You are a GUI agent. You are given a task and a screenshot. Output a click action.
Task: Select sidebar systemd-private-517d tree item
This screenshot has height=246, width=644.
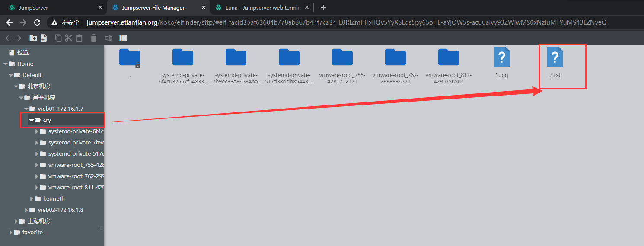(x=76, y=154)
